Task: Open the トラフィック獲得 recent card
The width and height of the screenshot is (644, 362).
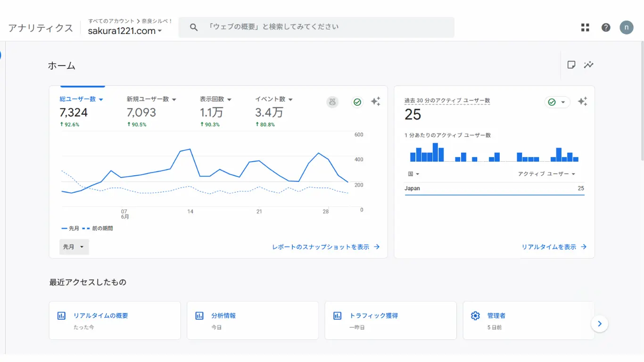Action: click(x=391, y=321)
